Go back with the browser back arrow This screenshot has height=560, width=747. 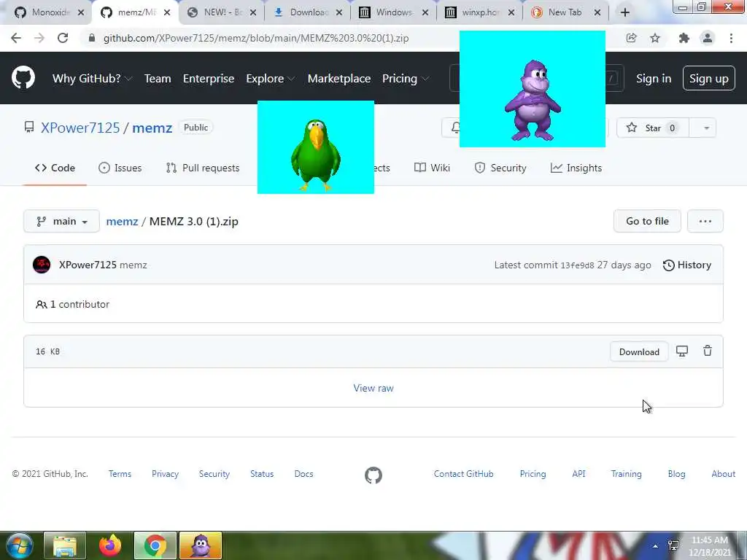pyautogui.click(x=16, y=38)
